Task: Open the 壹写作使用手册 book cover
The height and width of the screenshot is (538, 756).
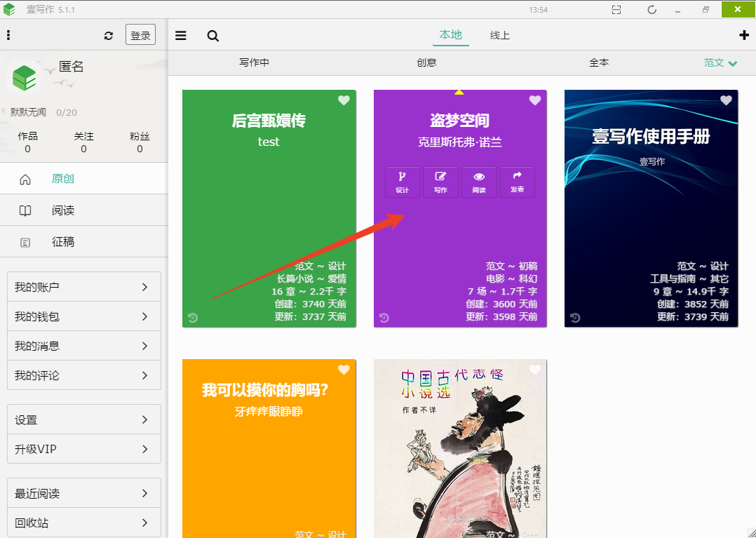Action: [x=651, y=208]
